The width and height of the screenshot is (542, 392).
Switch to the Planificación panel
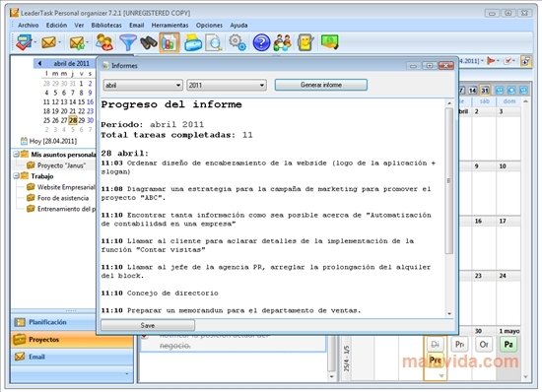click(x=54, y=322)
